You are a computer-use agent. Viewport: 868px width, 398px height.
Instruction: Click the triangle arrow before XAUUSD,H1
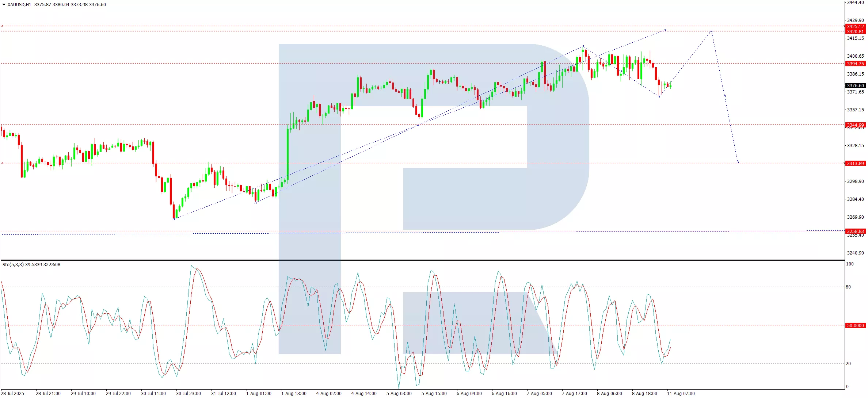(4, 5)
